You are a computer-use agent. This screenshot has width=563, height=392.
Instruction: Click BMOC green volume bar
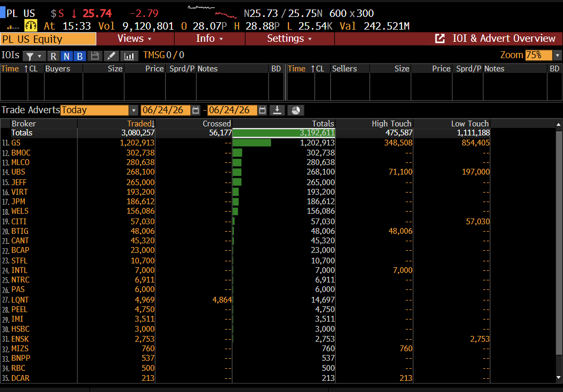click(238, 153)
